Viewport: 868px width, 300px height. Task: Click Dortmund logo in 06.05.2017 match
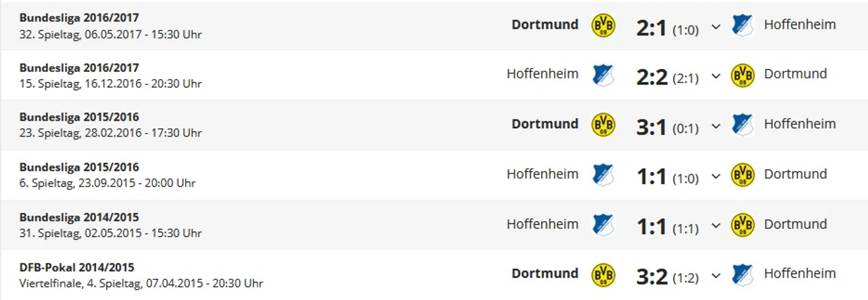[x=603, y=26]
